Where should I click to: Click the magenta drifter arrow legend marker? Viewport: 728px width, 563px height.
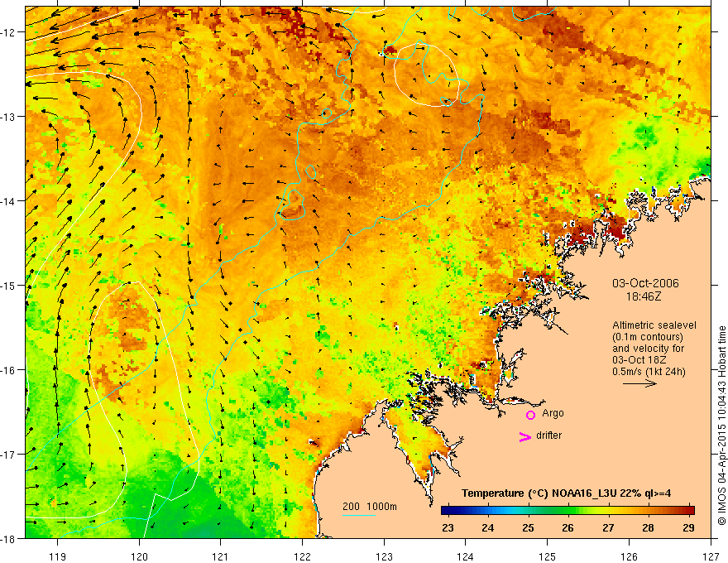[x=525, y=436]
